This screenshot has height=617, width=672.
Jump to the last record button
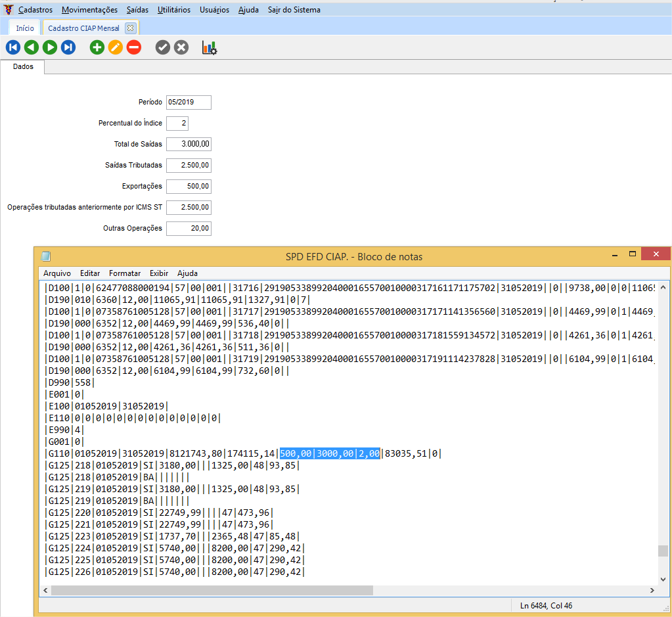click(x=68, y=47)
